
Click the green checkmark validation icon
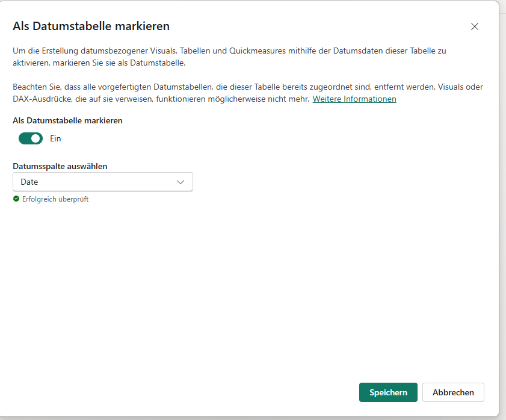[x=16, y=199]
